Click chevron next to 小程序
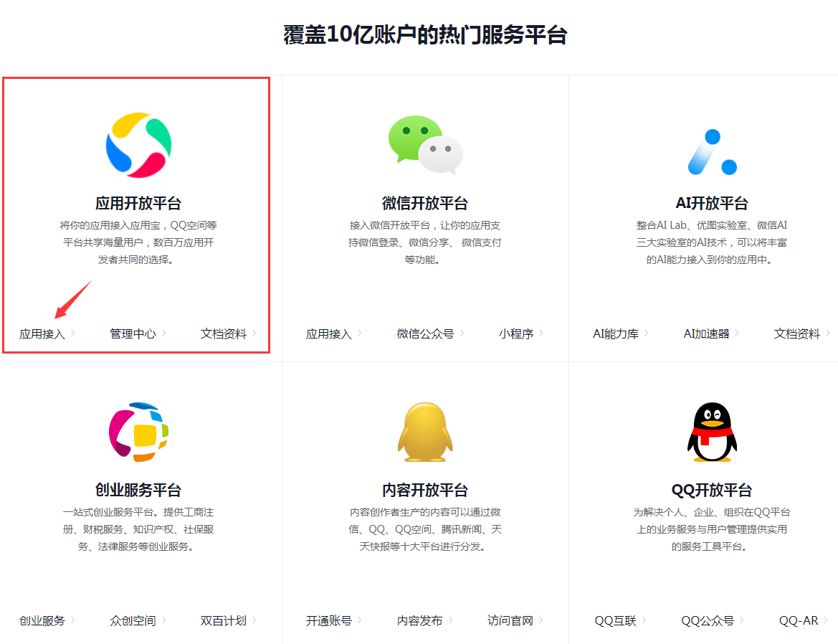 pyautogui.click(x=541, y=333)
